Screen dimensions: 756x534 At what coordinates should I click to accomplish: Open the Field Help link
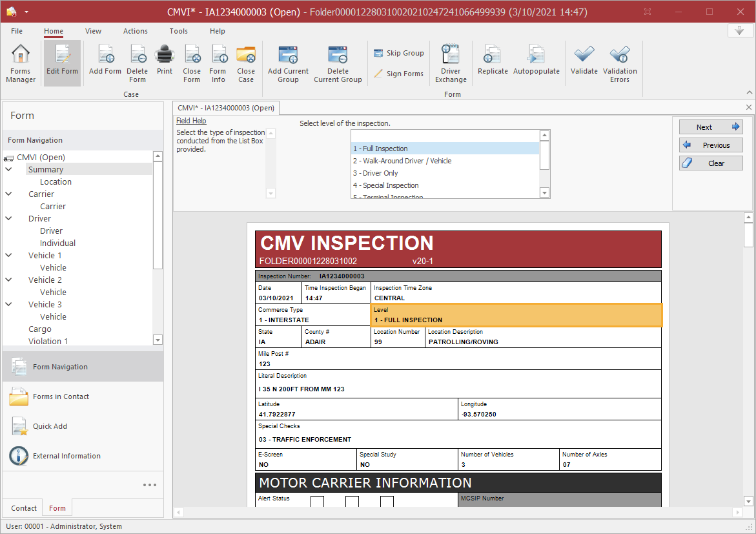click(191, 121)
